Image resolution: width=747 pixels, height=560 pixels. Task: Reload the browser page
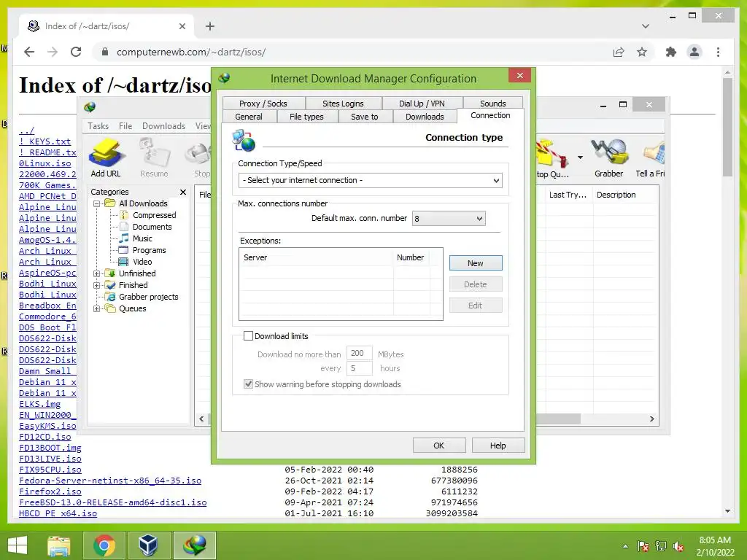point(76,52)
